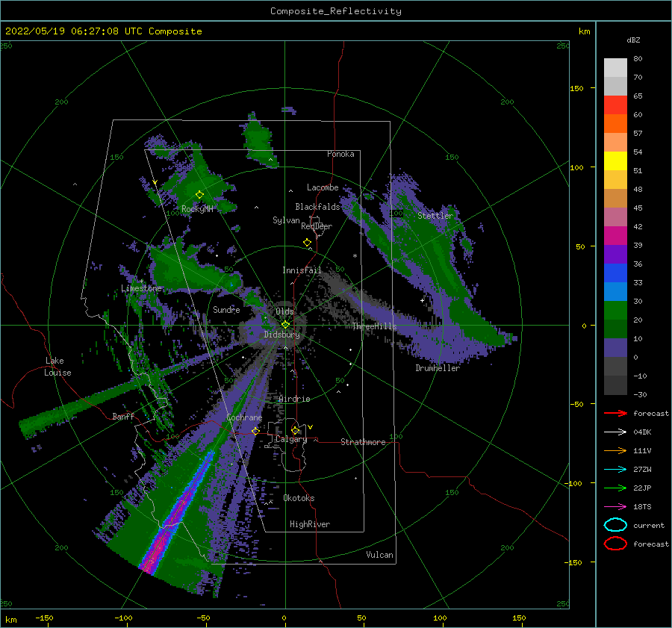Viewport: 672px width, 628px height.
Task: Pick the white 70-80 dBZ swatch
Action: [x=615, y=68]
